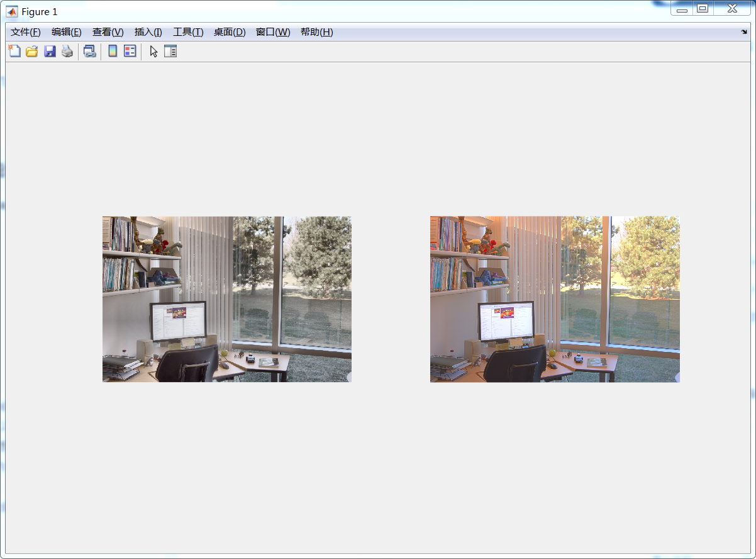
Task: Toggle the Link Plot chain icon
Action: pyautogui.click(x=90, y=52)
